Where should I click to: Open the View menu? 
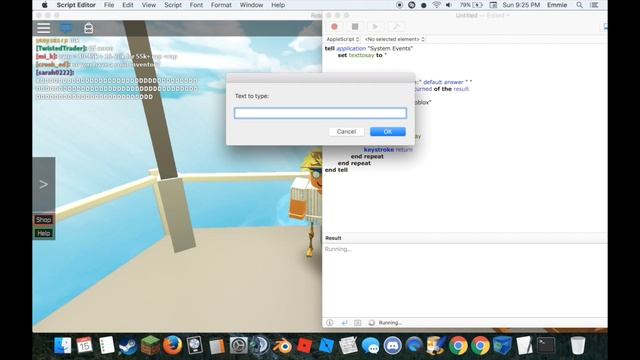point(149,5)
